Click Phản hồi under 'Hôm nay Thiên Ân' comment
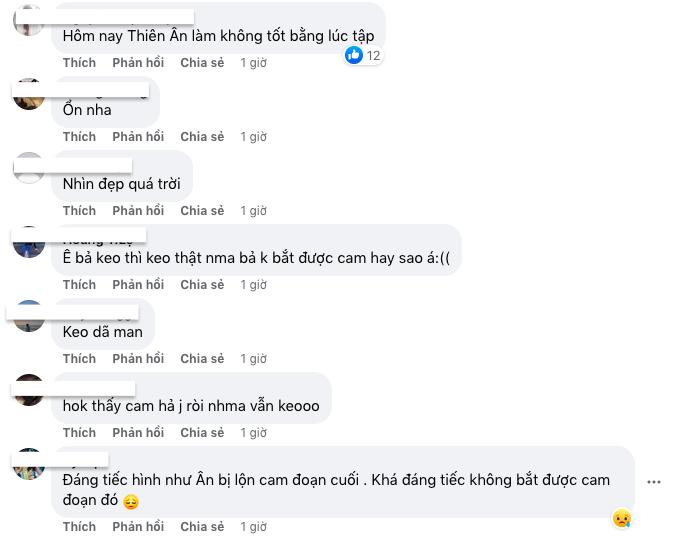This screenshot has width=675, height=539. coord(138,63)
